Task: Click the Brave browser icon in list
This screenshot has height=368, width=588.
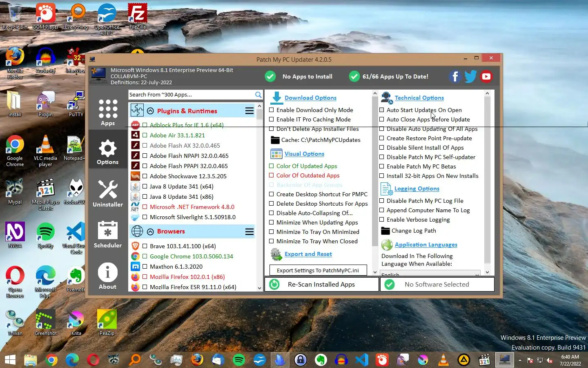Action: point(135,246)
